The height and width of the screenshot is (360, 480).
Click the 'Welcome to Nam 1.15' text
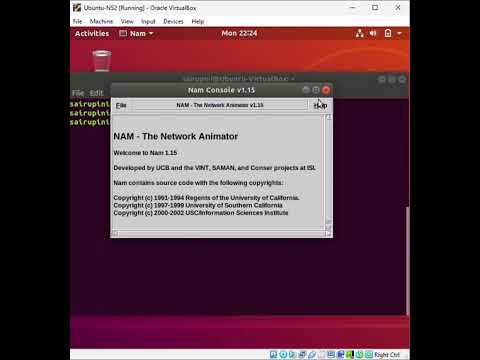click(145, 153)
